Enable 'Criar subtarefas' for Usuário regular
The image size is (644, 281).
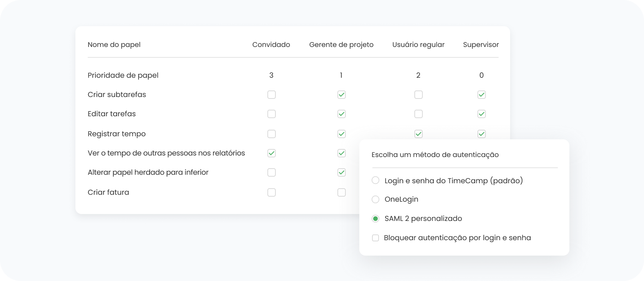(x=419, y=95)
